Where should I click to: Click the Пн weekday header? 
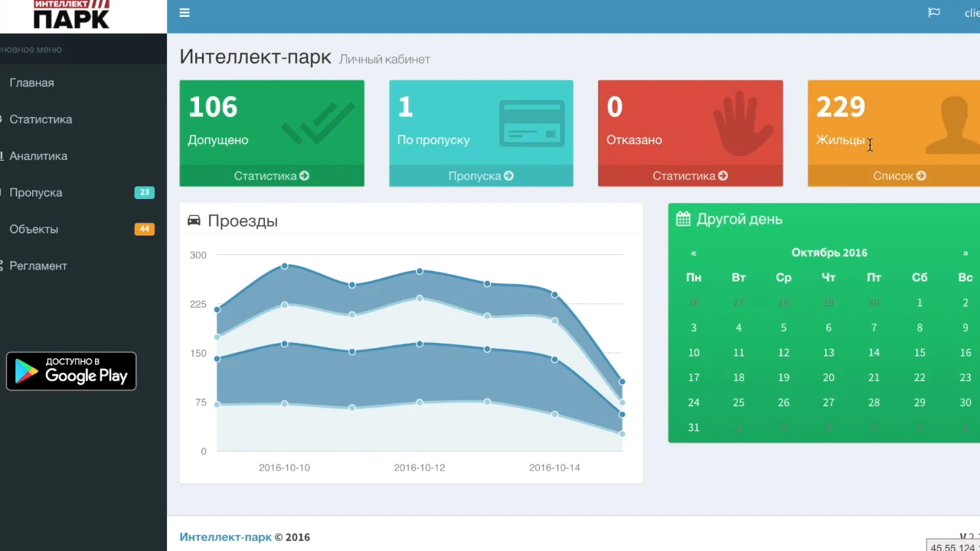694,278
